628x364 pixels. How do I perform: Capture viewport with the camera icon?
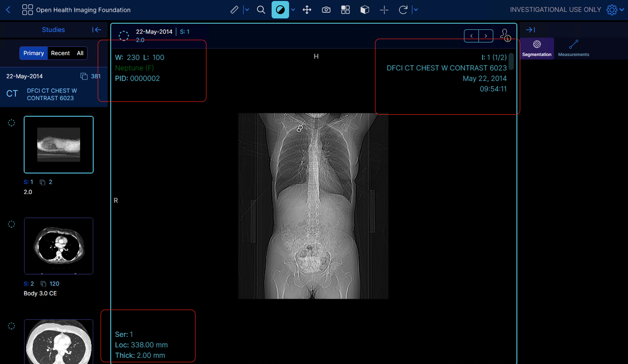tap(326, 10)
